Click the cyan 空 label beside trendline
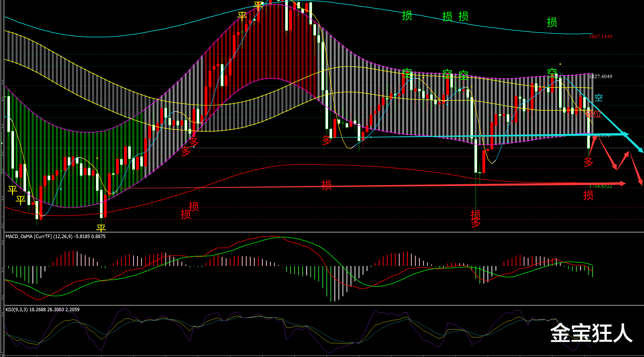 [x=599, y=98]
